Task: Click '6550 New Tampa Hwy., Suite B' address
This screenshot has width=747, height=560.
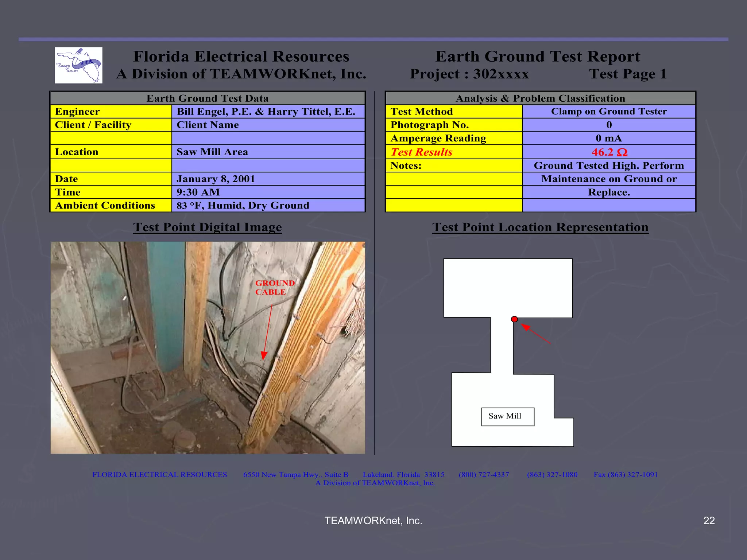Action: [x=296, y=475]
